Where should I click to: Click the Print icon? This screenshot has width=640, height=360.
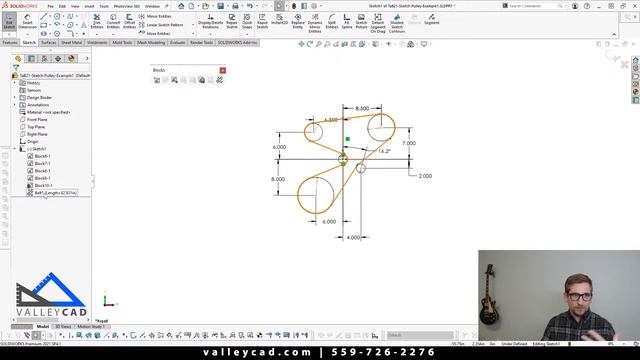[235, 6]
